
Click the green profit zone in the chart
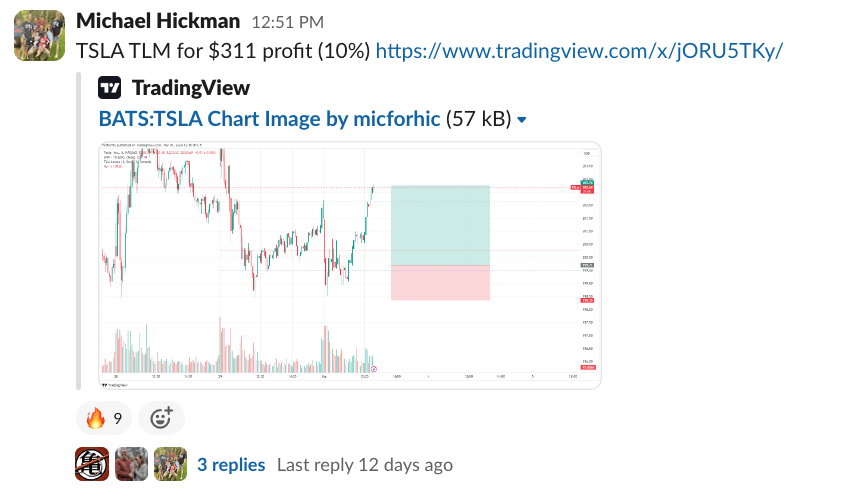(x=440, y=225)
